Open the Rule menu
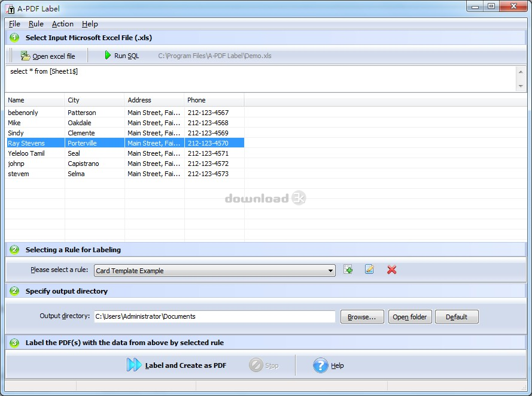 coord(36,24)
